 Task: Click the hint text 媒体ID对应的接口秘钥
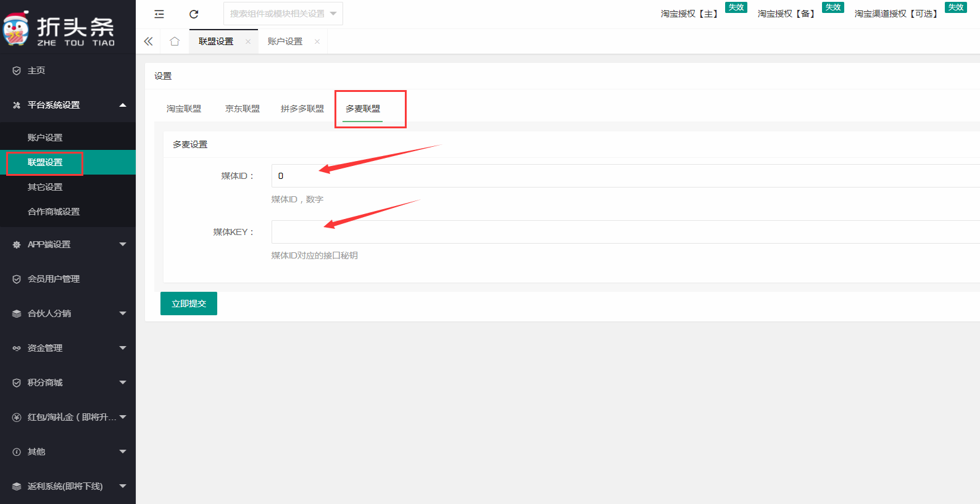point(315,255)
